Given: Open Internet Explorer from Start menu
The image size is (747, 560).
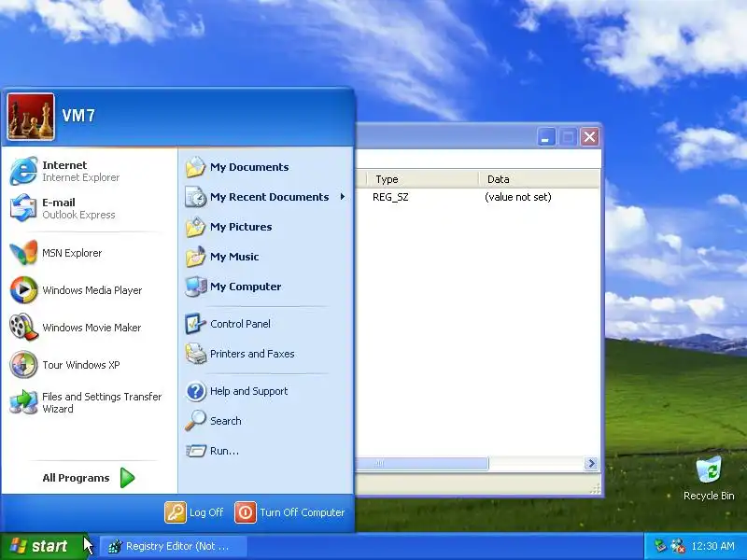Looking at the screenshot, I should click(89, 171).
